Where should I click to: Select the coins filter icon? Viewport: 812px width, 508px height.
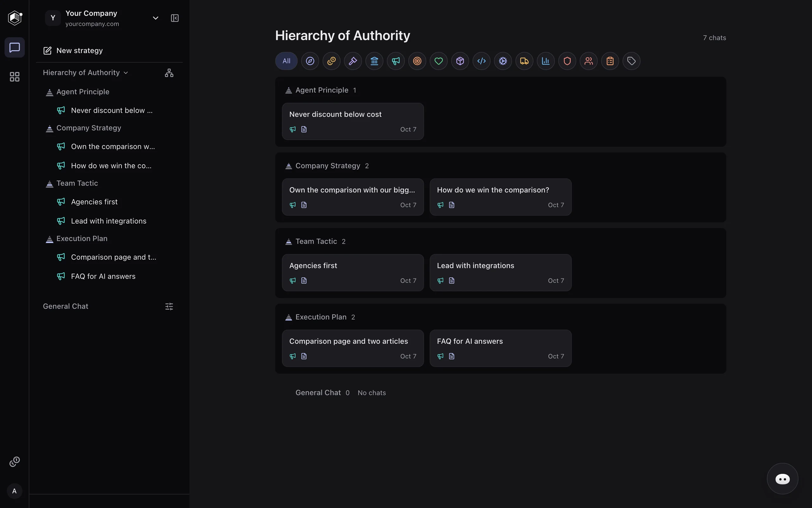pyautogui.click(x=331, y=61)
